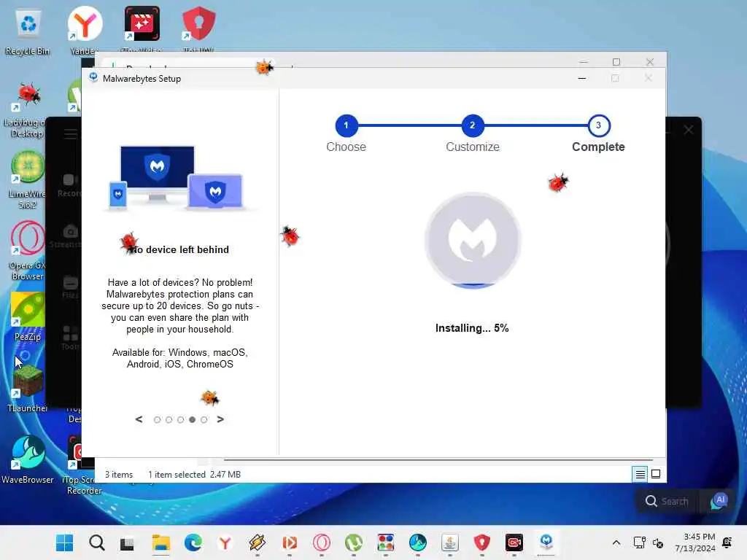Open uTorrent from the taskbar
The width and height of the screenshot is (747, 560).
tap(354, 542)
